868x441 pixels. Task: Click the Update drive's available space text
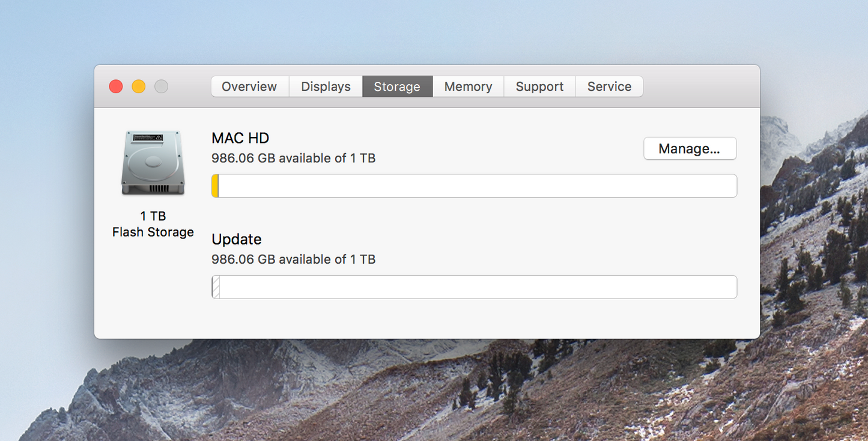tap(293, 259)
